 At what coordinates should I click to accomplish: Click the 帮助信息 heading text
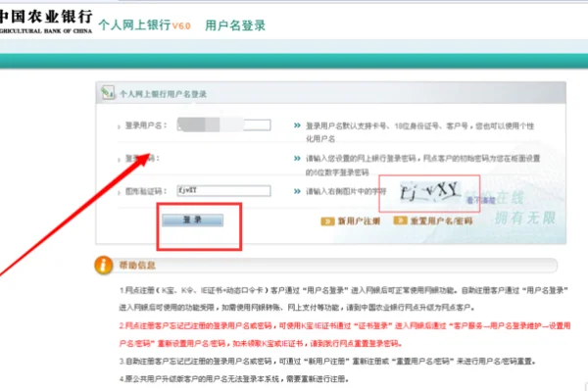pyautogui.click(x=137, y=266)
